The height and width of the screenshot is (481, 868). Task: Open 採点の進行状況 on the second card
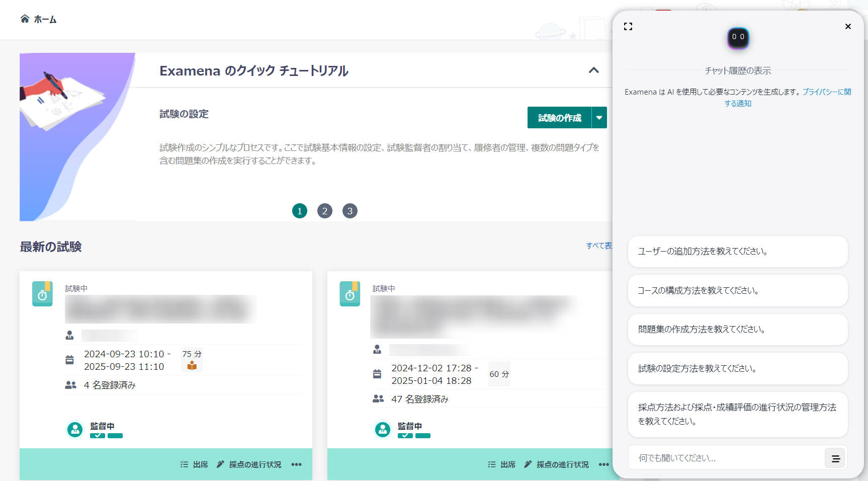coord(556,464)
